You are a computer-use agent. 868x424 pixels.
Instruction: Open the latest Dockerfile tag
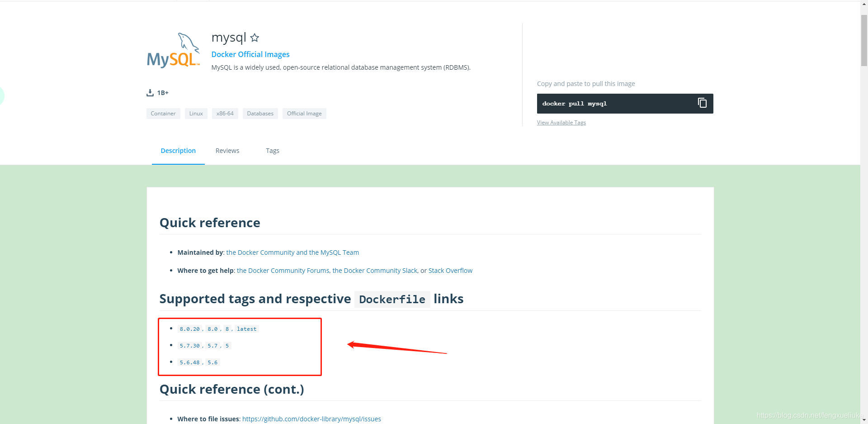click(x=246, y=329)
